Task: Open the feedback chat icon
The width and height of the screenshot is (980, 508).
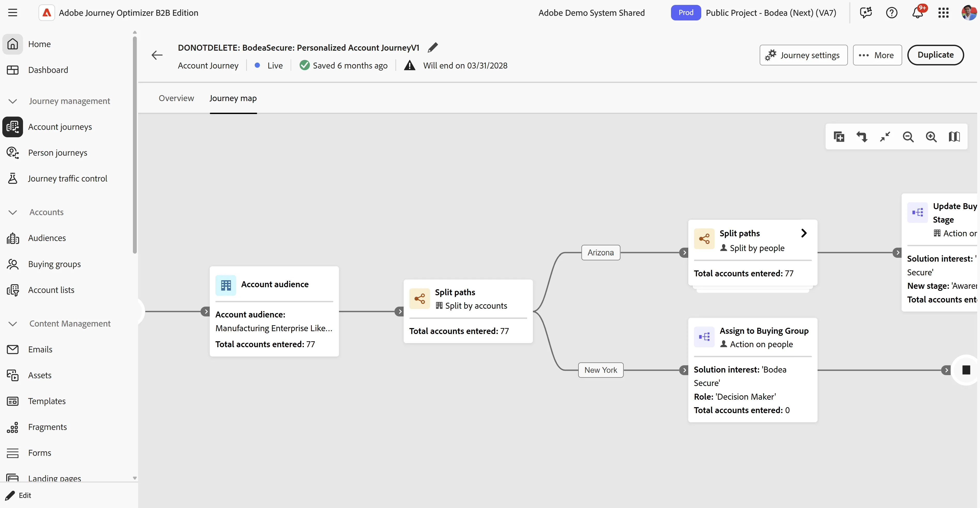Action: tap(866, 13)
